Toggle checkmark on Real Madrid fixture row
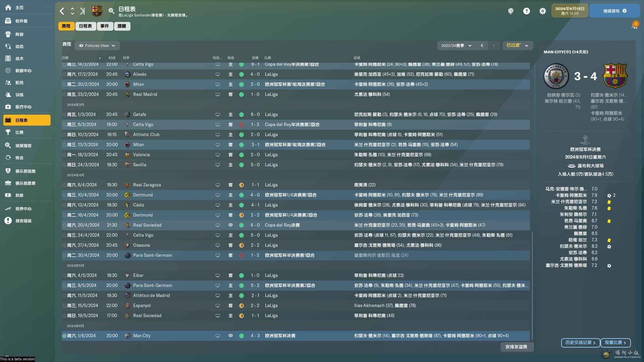The height and width of the screenshot is (362, 644). [64, 95]
